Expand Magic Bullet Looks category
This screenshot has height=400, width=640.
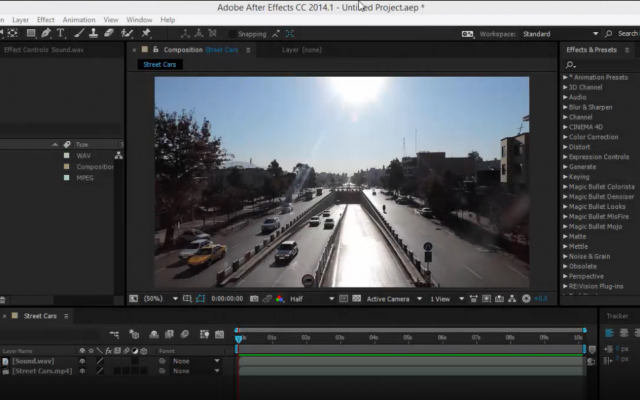565,207
